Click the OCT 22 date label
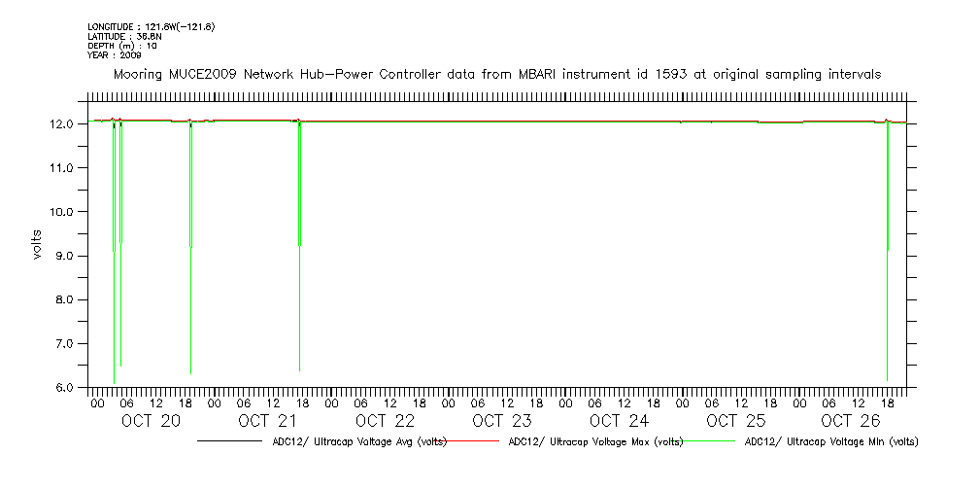The width and height of the screenshot is (980, 490). coord(385,421)
